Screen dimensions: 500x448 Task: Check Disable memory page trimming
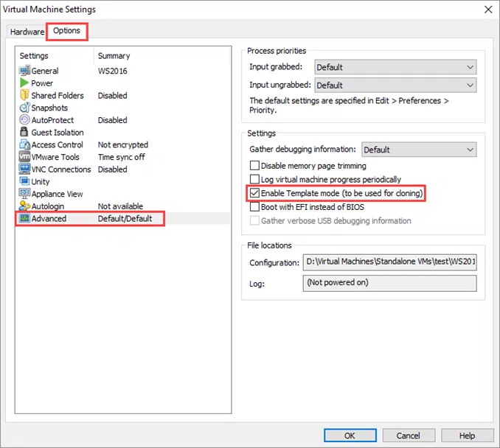tap(254, 166)
